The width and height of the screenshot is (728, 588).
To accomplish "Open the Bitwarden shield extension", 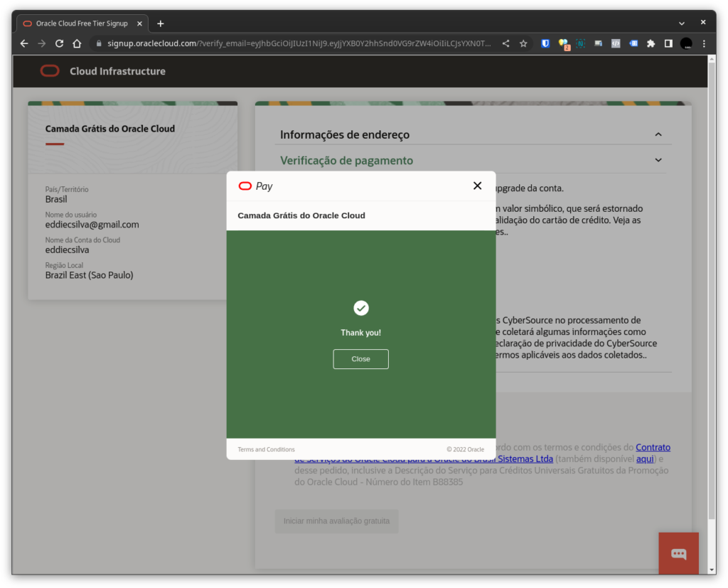I will [545, 43].
